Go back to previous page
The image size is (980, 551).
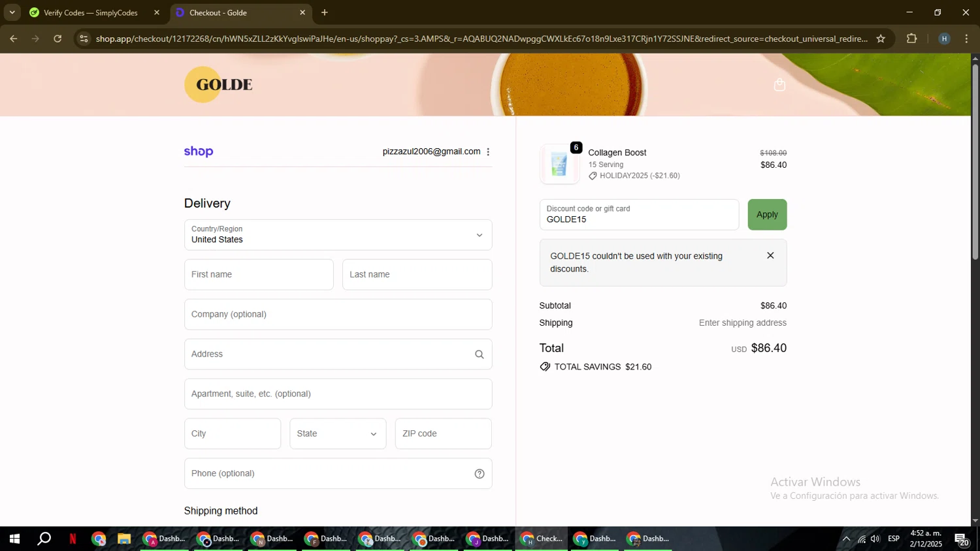pyautogui.click(x=14, y=39)
